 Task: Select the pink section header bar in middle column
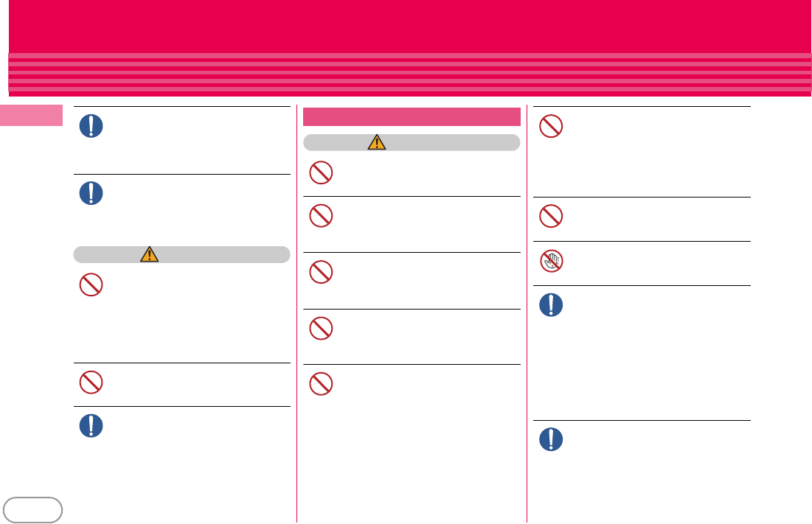point(412,116)
